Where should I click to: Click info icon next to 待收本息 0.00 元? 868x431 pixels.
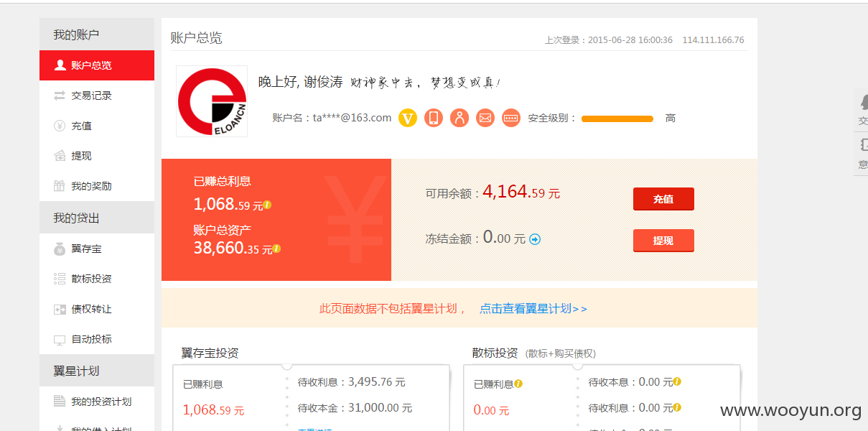(x=677, y=381)
